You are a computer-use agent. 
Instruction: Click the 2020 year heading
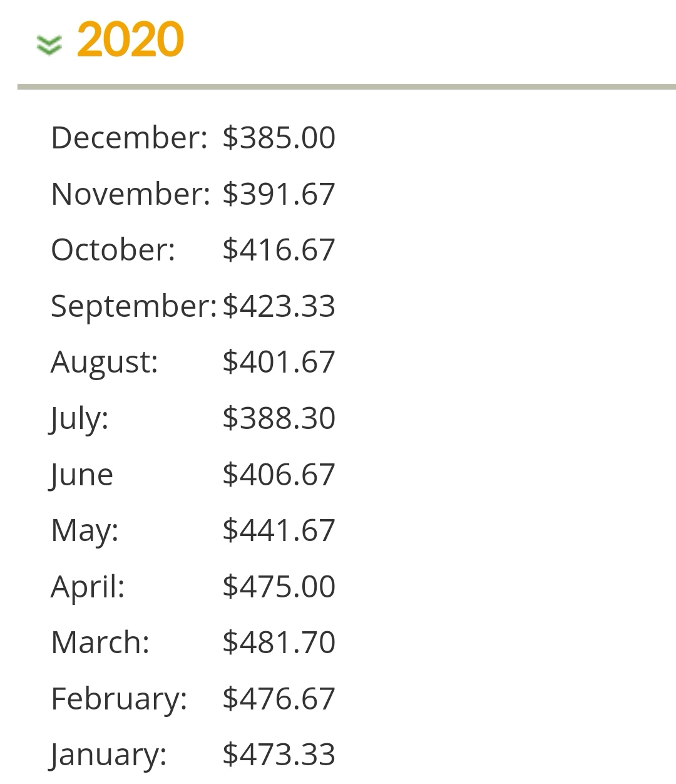tap(130, 40)
